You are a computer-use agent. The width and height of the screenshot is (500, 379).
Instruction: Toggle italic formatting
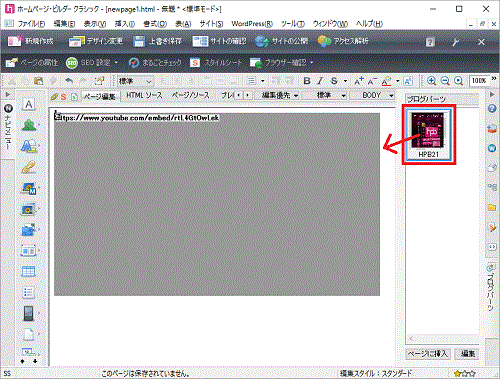point(320,81)
